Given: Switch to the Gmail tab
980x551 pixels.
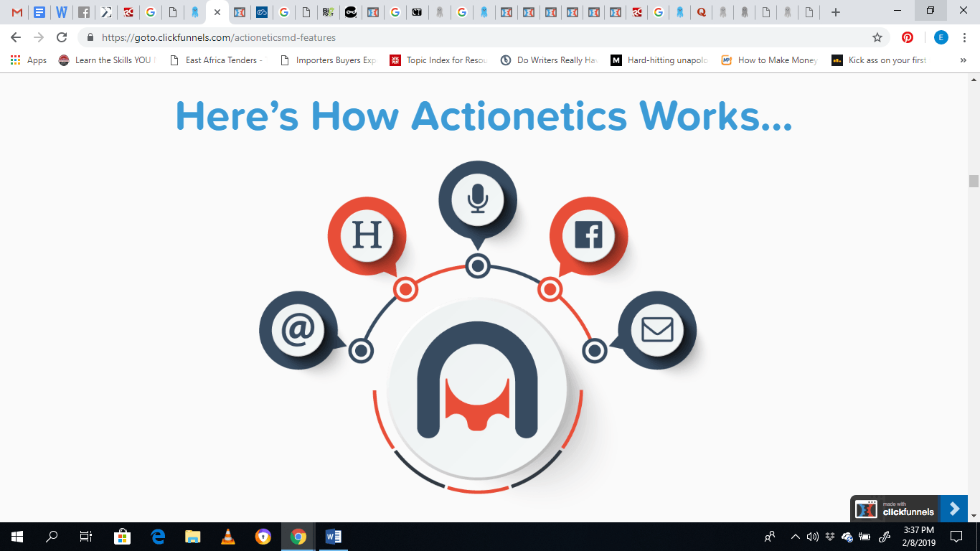Looking at the screenshot, I should pos(17,12).
